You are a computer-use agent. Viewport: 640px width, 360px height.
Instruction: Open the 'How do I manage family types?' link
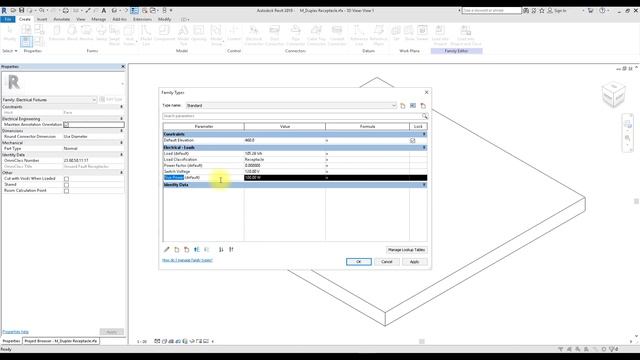(x=187, y=260)
